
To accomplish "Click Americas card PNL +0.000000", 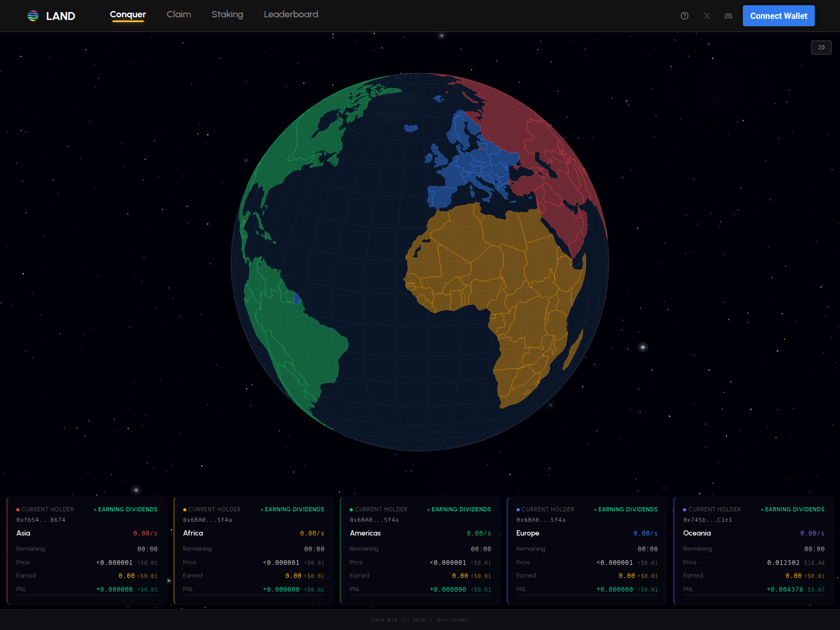I will [x=448, y=589].
